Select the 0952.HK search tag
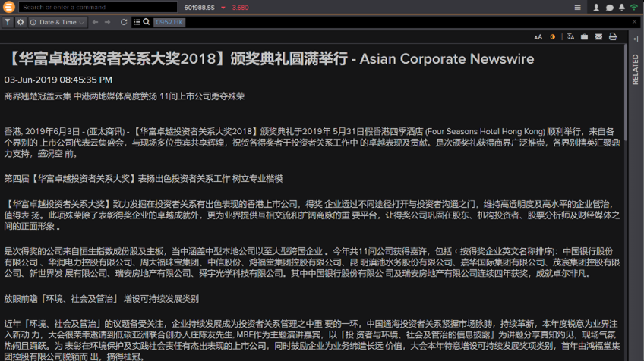Screen dimensions: 644x361 [169, 22]
